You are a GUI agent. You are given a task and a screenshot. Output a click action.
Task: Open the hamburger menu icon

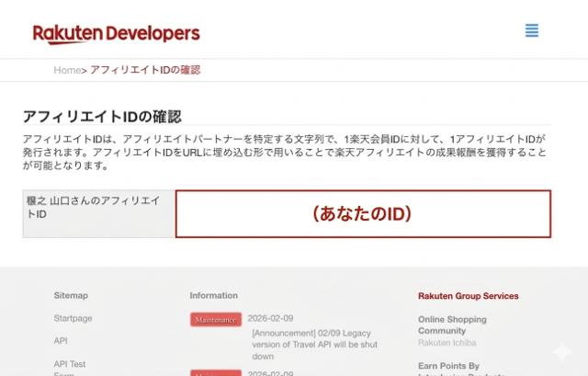532,30
